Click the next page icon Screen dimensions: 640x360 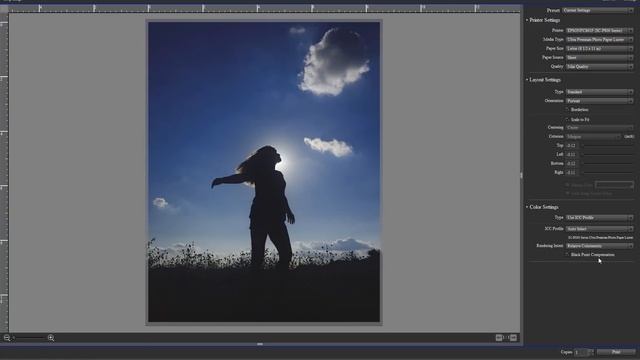point(513,338)
